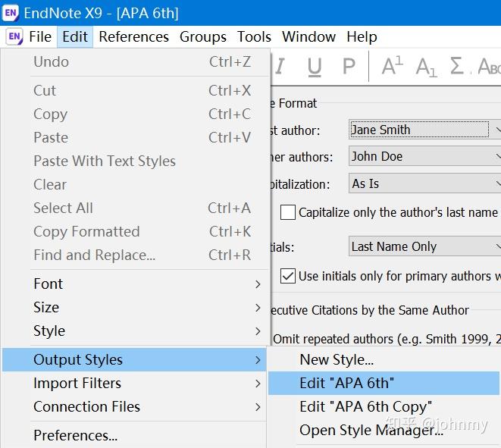The height and width of the screenshot is (448, 501).
Task: Insert symbol font with Sigma icon
Action: point(456,65)
